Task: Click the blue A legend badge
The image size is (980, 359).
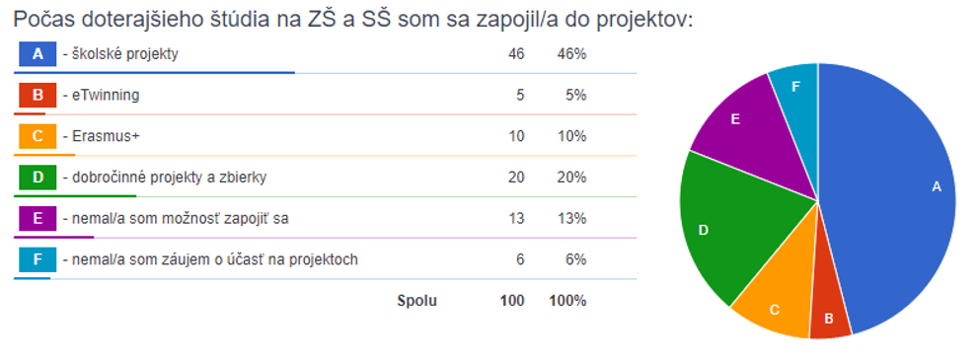Action: pyautogui.click(x=38, y=54)
